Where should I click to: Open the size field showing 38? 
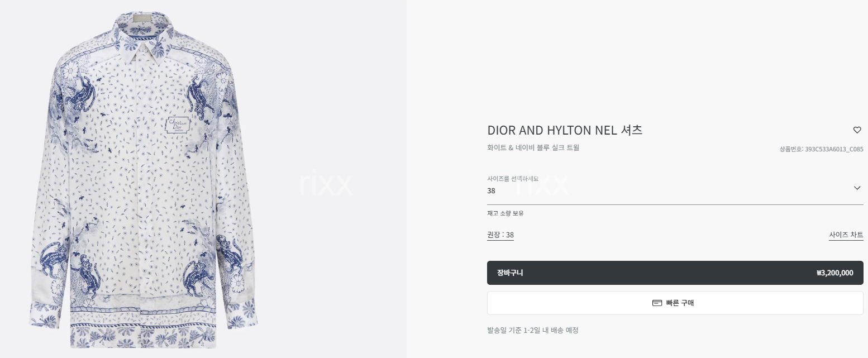pyautogui.click(x=670, y=190)
